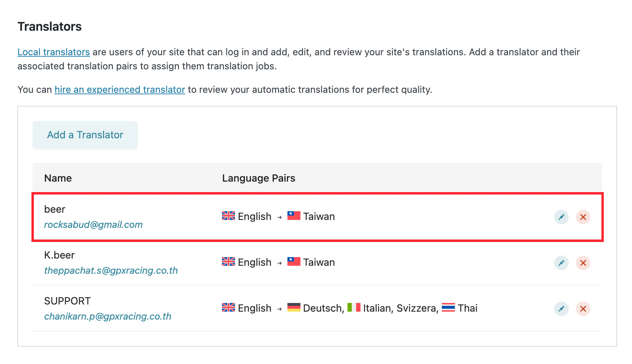Click German flag next to Deutsch

click(294, 307)
